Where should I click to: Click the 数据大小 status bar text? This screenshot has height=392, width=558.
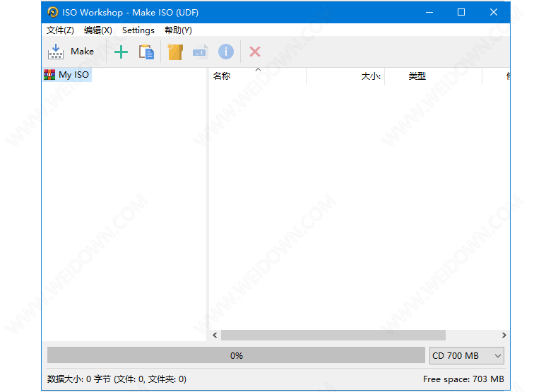coord(117,379)
